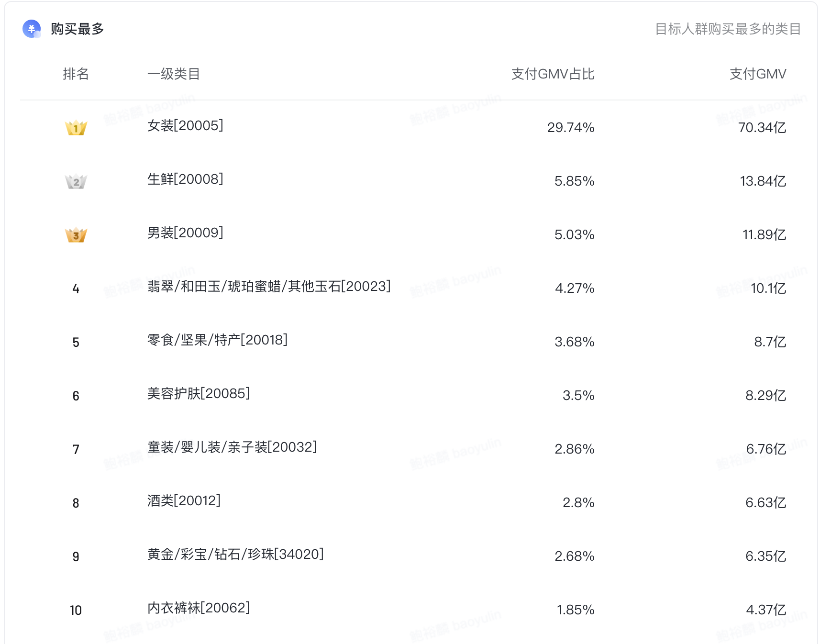Click the 排名 column header
The width and height of the screenshot is (820, 644).
(x=76, y=74)
